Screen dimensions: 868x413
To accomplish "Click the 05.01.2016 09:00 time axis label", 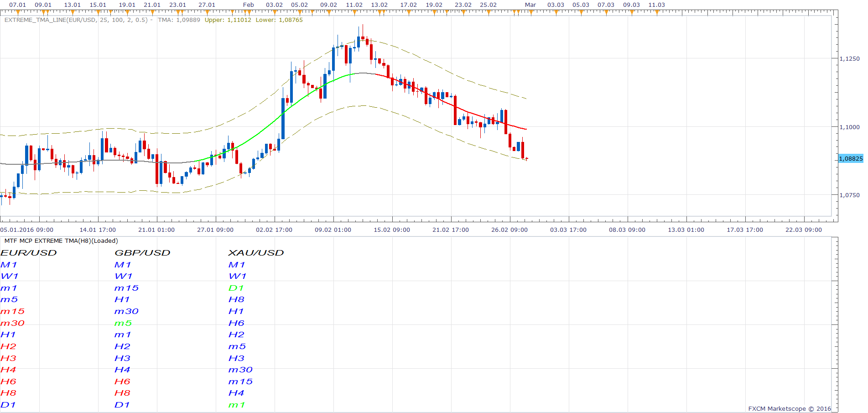I will [x=27, y=230].
